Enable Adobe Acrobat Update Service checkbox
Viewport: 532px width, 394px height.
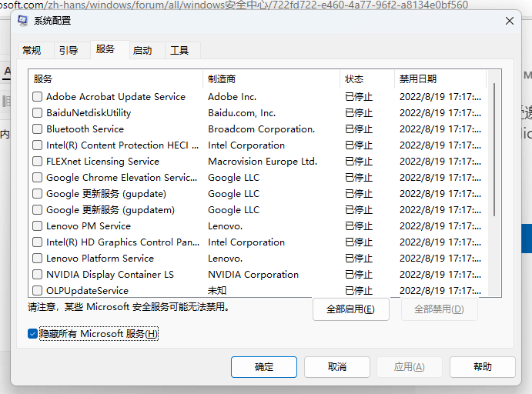(x=37, y=97)
